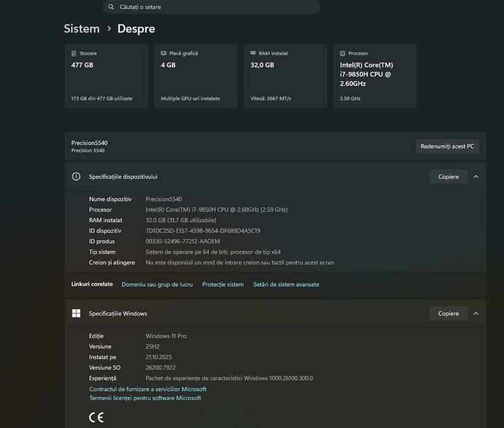Screen dimensions: 504x428
Task: Select the Ediție value Windows 11 Pro
Action: click(x=166, y=336)
